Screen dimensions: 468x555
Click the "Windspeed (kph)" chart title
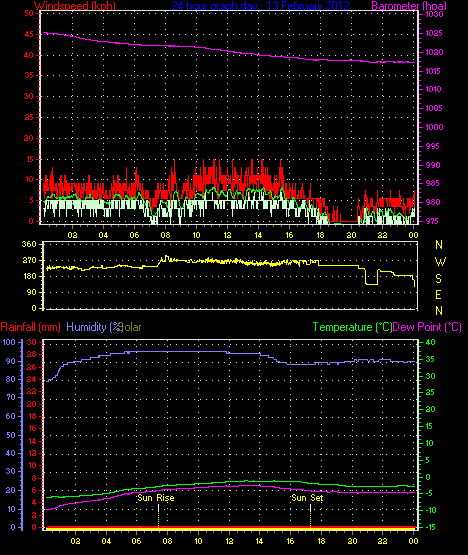click(x=75, y=6)
